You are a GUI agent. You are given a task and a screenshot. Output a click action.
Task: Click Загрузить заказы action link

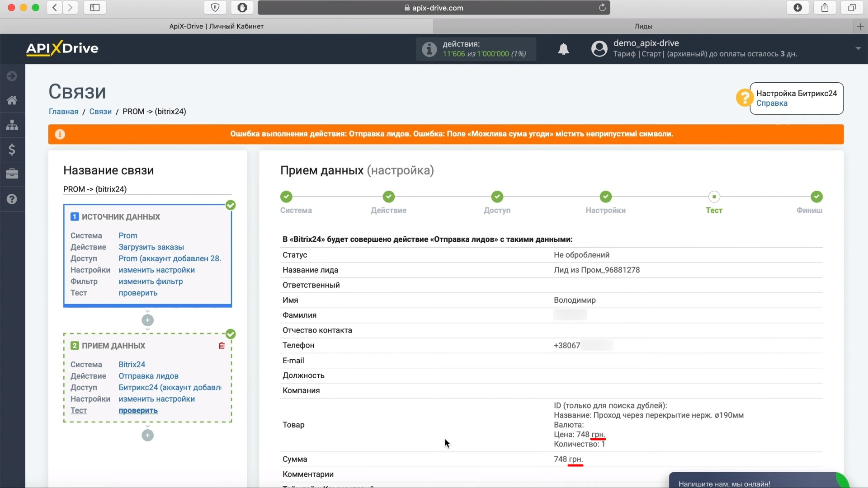[x=151, y=247]
